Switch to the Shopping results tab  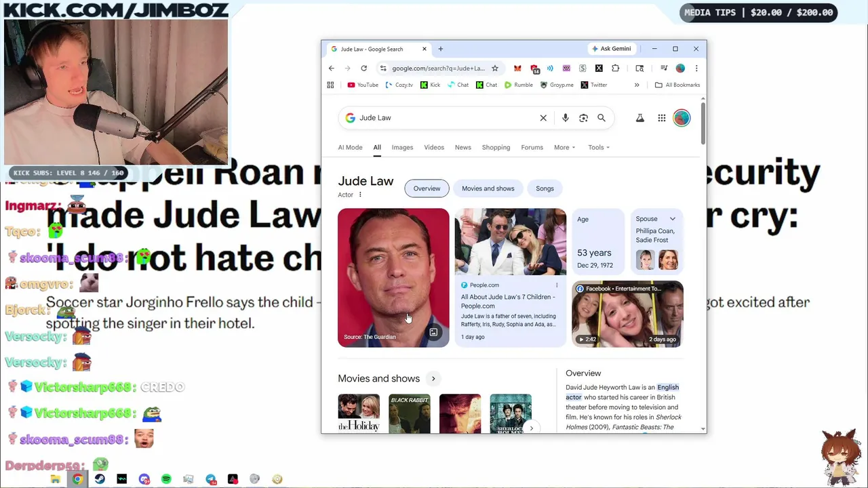coord(496,147)
